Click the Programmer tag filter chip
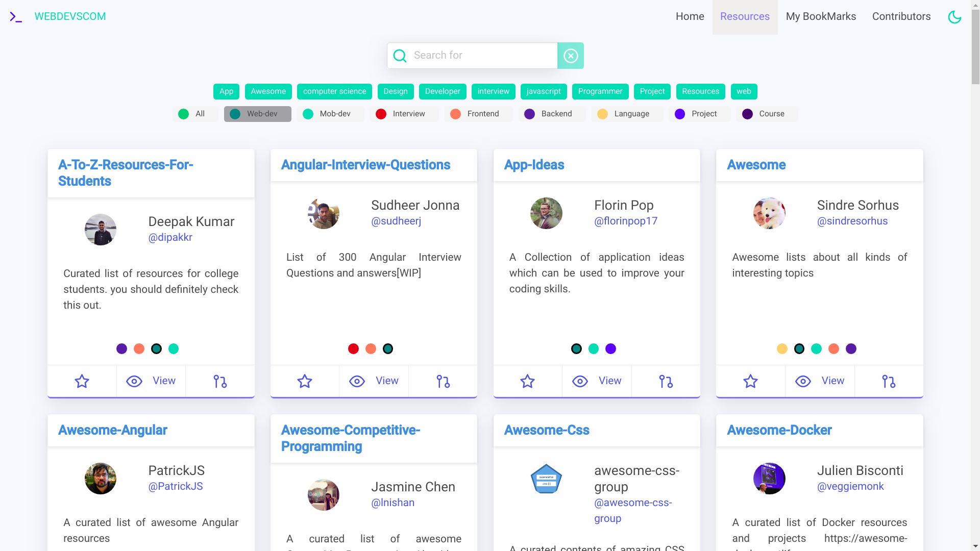This screenshot has width=980, height=551. coord(600,91)
